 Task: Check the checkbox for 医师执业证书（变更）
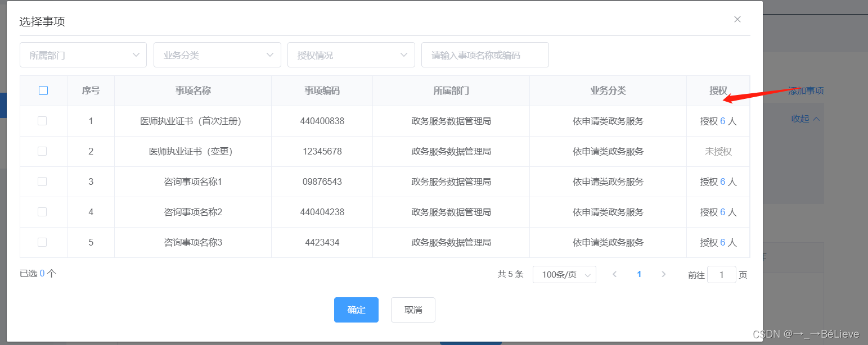point(43,151)
